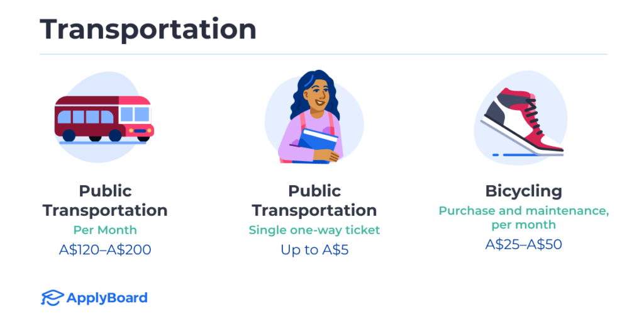Select the "Bicycling" heading
This screenshot has width=644, height=321.
click(x=523, y=191)
